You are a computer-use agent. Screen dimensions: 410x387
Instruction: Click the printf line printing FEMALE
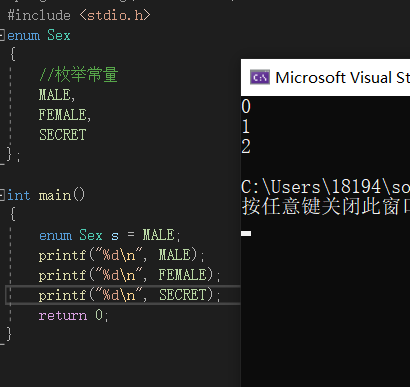[x=129, y=275]
